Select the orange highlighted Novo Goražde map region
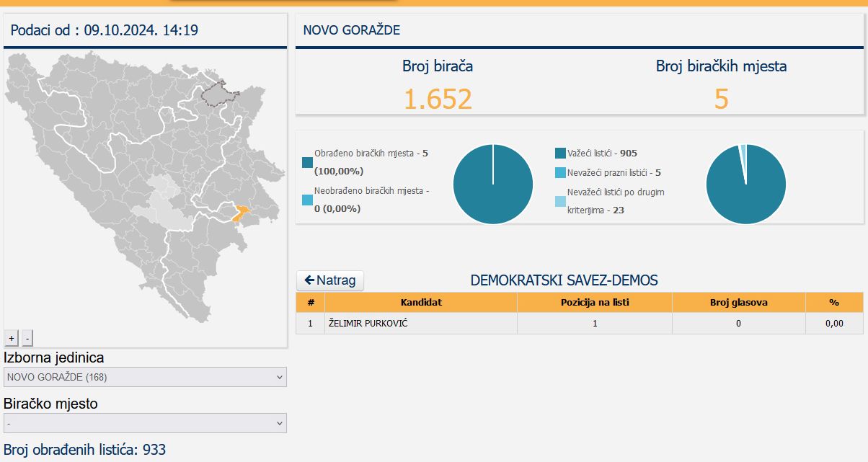The image size is (868, 462). pyautogui.click(x=242, y=212)
